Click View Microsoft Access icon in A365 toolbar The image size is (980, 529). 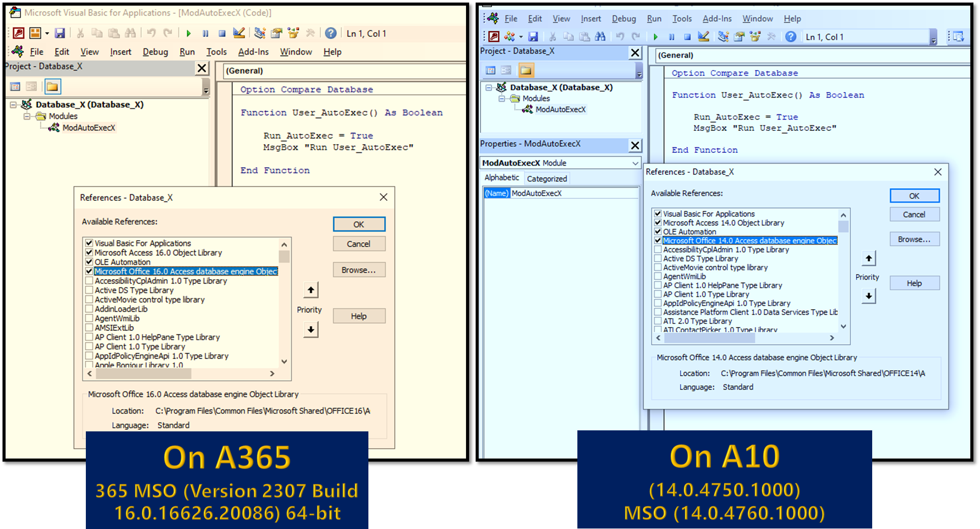click(x=18, y=33)
